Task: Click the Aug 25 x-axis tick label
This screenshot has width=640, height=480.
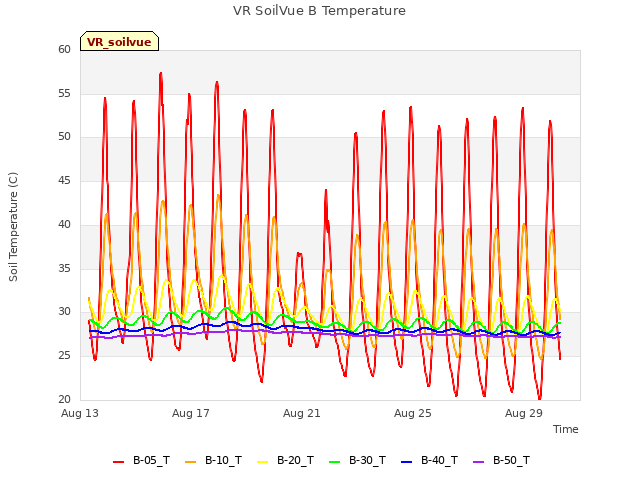Action: [413, 413]
